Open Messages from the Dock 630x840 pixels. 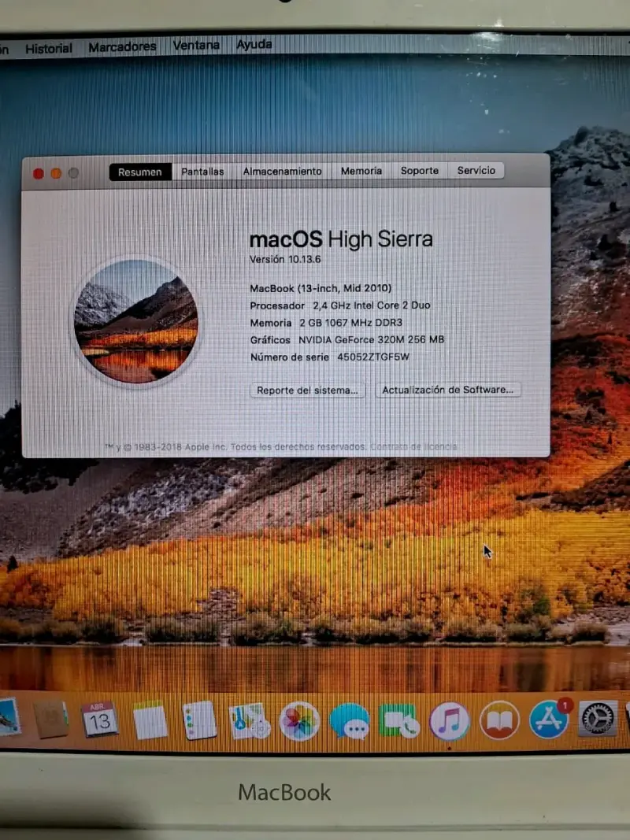[350, 721]
